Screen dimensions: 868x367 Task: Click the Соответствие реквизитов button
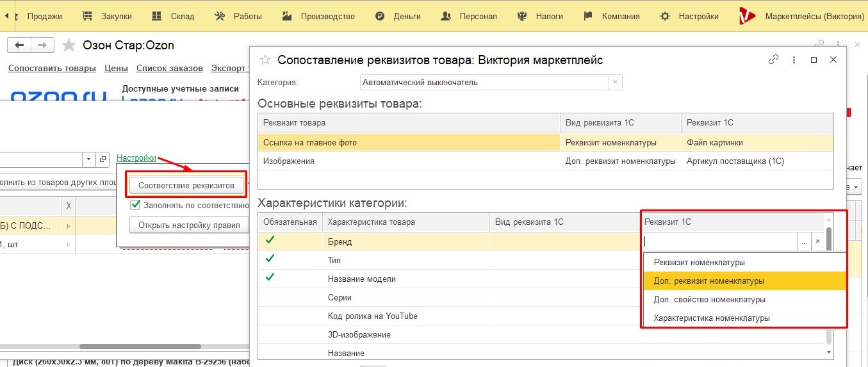[x=186, y=185]
